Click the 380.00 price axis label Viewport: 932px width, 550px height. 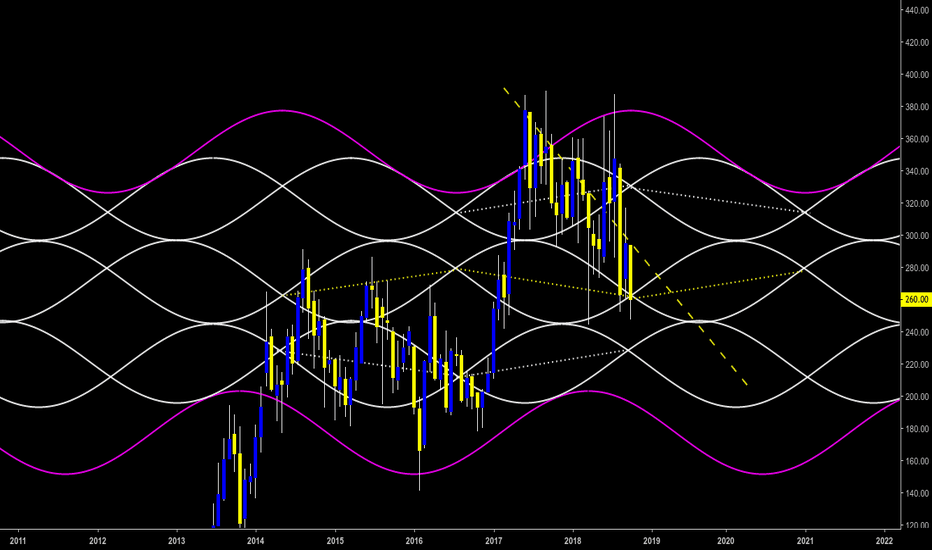pos(917,106)
